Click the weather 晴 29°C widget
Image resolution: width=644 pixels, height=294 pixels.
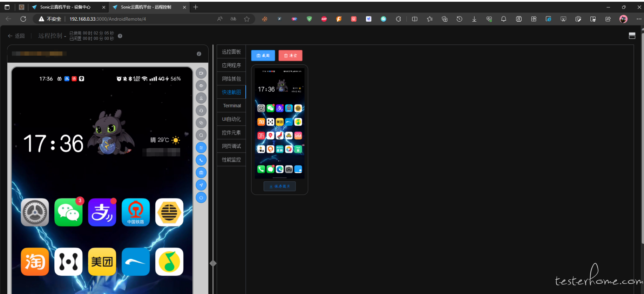pos(165,140)
